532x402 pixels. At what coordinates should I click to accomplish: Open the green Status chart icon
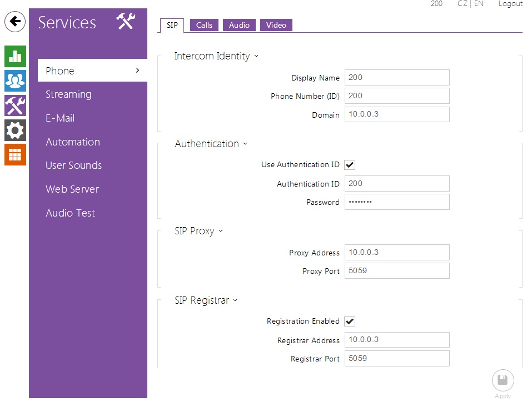click(x=15, y=57)
